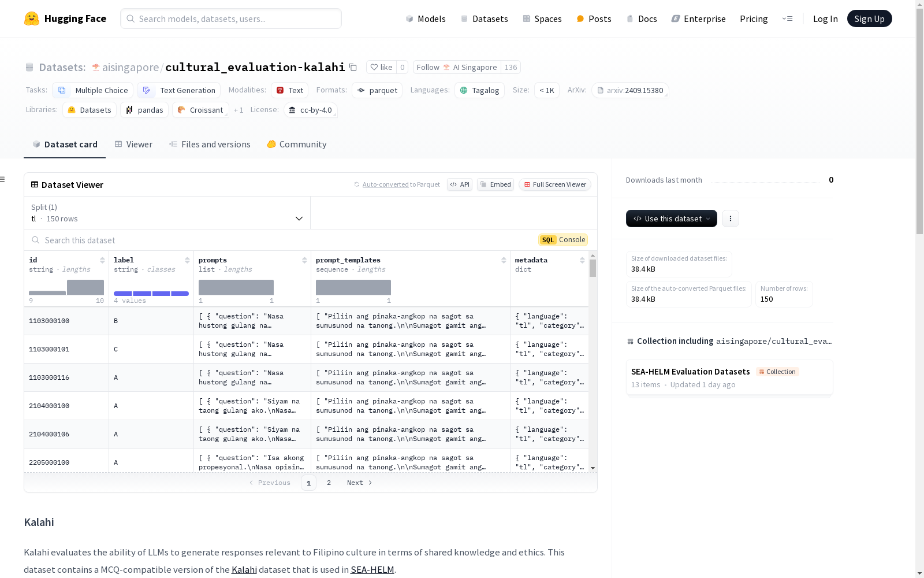Open the SQL Console

[x=563, y=240]
